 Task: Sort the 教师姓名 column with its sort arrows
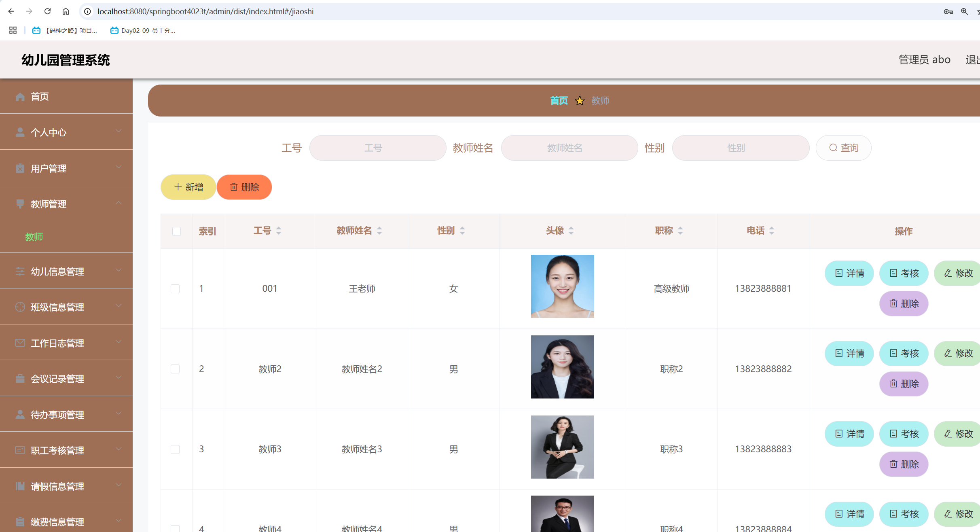(x=379, y=231)
